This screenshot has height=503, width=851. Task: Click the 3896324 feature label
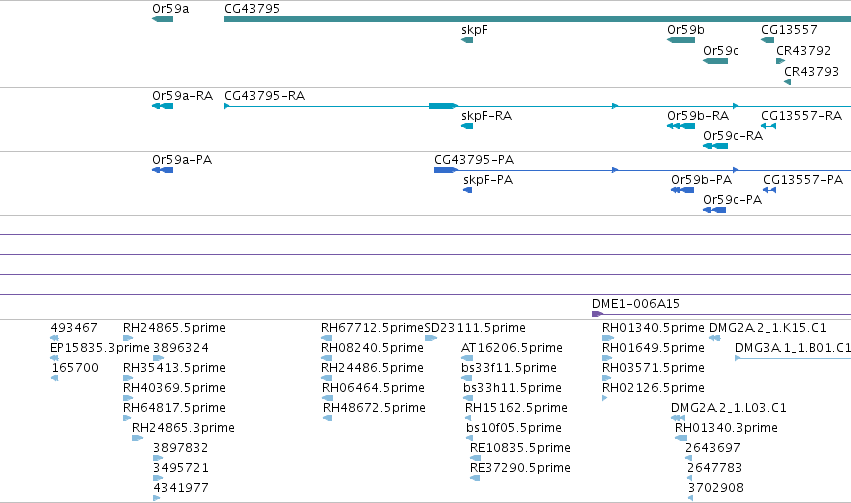(x=181, y=348)
